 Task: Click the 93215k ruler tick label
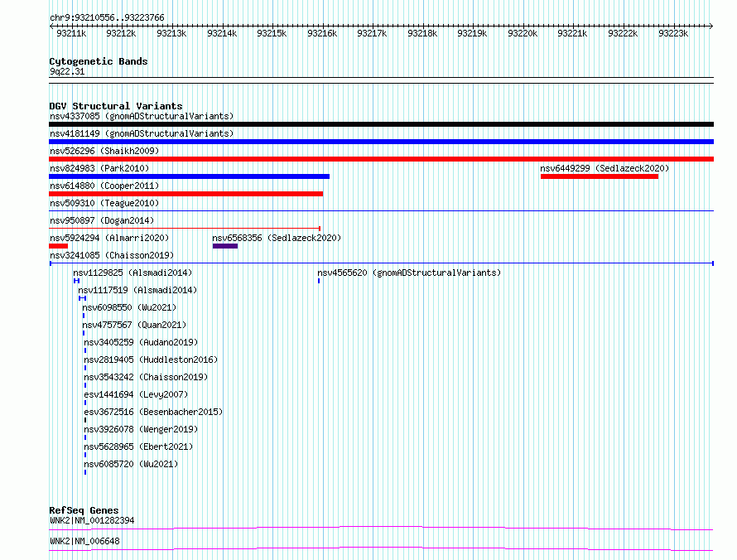point(272,33)
